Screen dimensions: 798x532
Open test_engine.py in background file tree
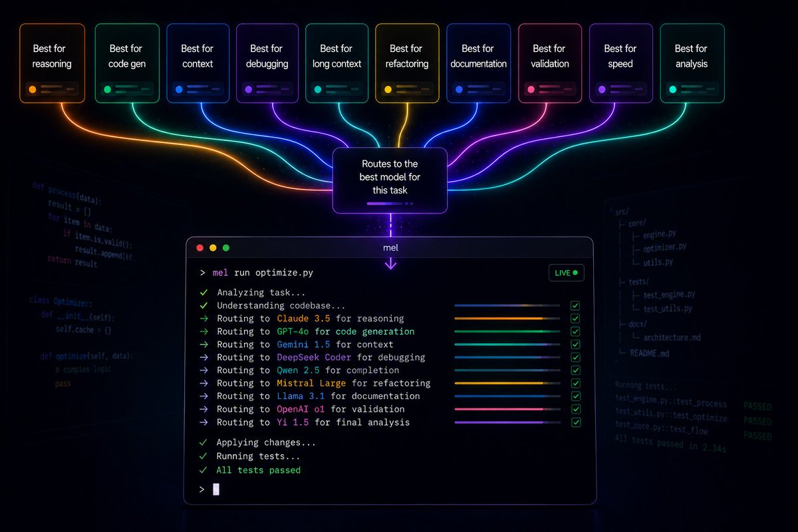point(670,295)
